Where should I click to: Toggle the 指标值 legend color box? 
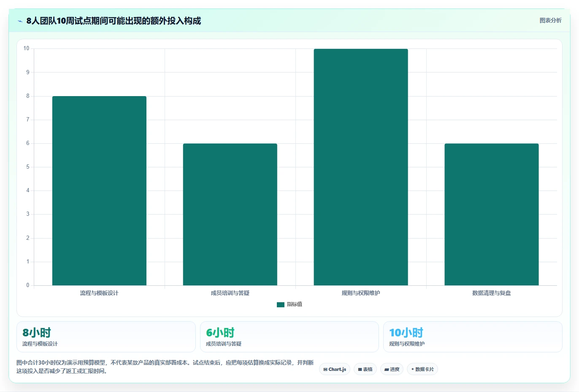tap(281, 304)
